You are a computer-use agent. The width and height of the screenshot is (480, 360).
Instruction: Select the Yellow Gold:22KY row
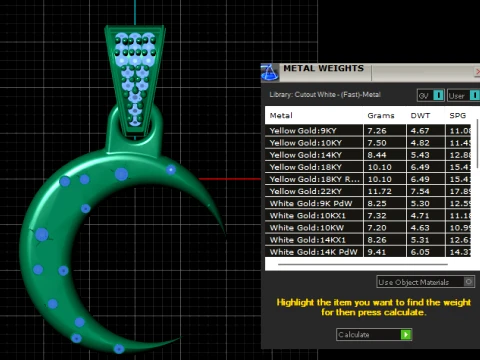tap(368, 191)
